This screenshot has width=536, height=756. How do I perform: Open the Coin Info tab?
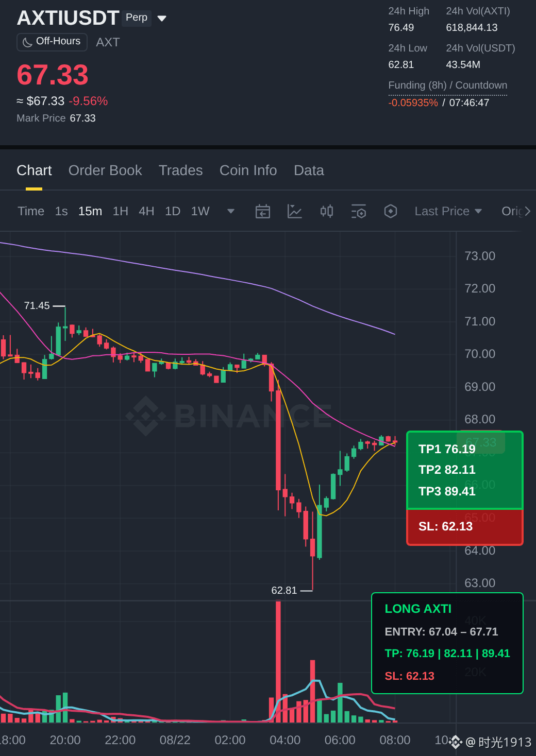coord(248,170)
